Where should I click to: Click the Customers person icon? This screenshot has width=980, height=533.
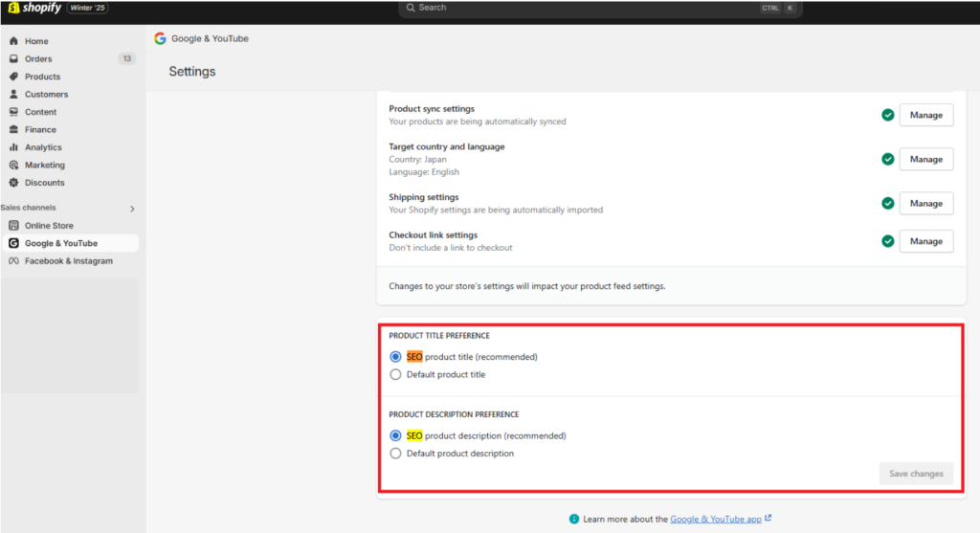13,95
